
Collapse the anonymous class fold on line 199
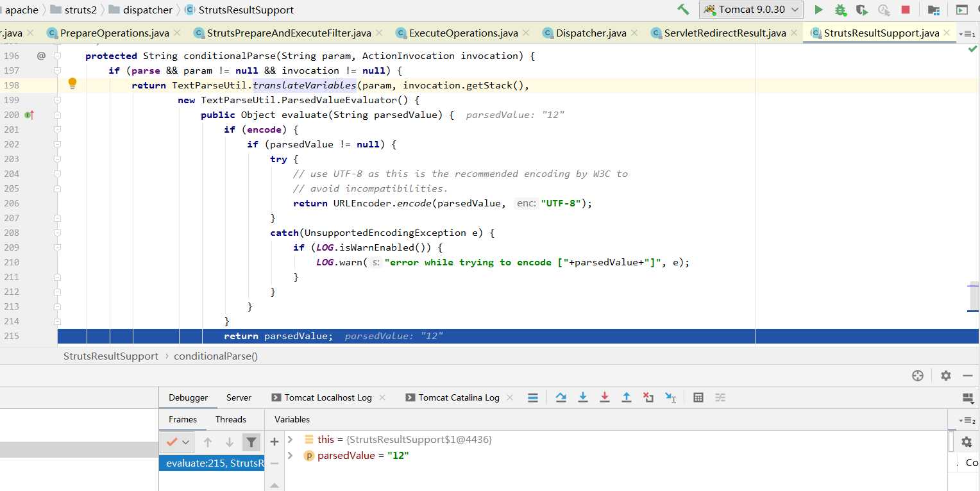[57, 100]
